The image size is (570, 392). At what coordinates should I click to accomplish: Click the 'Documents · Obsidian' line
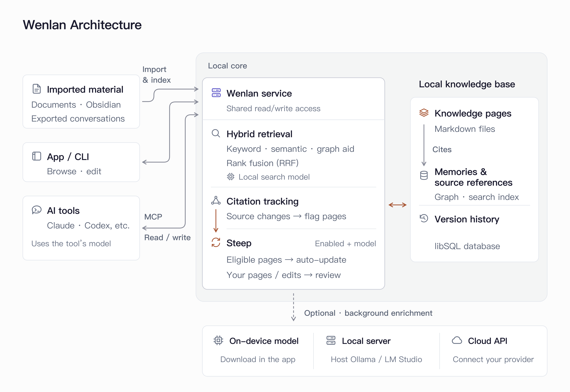(76, 105)
